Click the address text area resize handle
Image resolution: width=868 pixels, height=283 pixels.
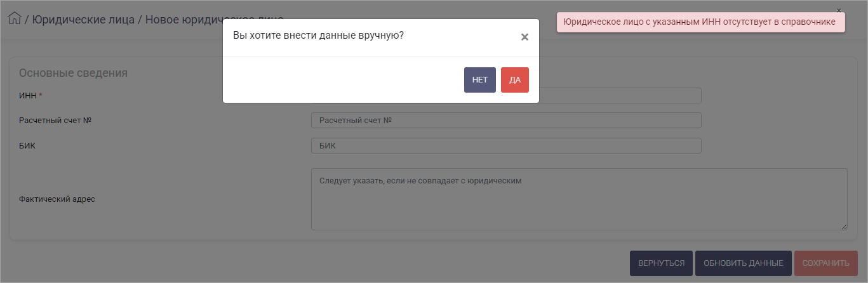844,227
